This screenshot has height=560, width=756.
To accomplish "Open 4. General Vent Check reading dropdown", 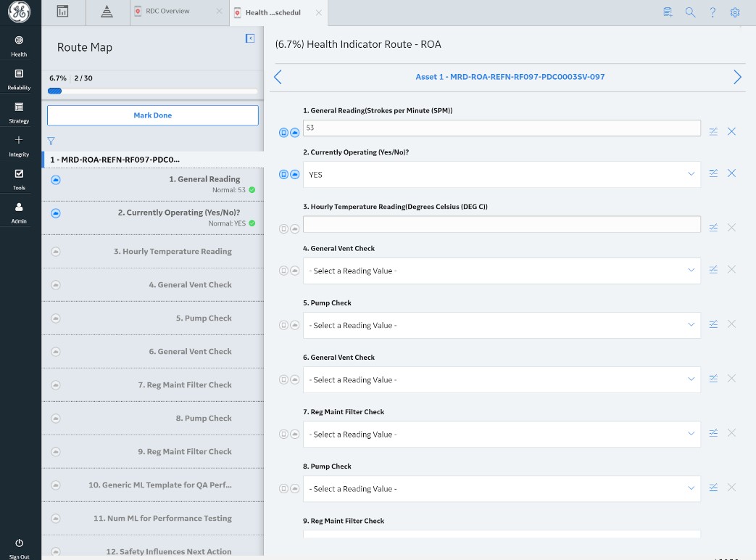I will point(502,271).
